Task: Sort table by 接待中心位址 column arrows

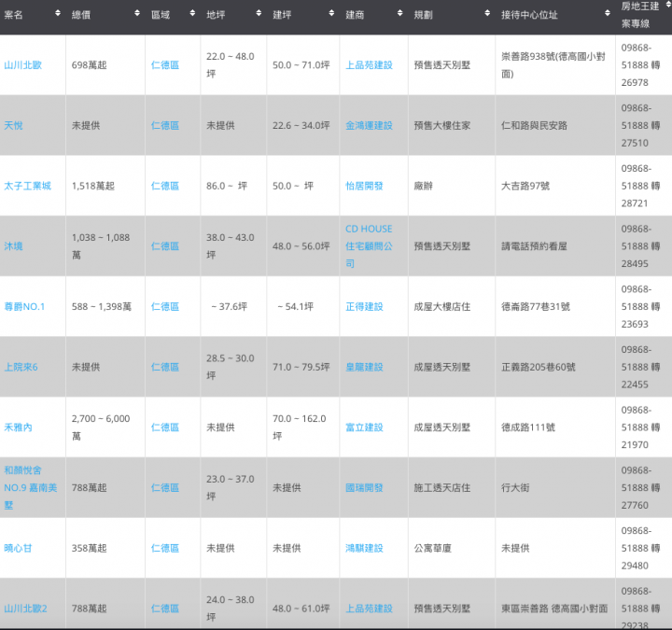Action: (x=608, y=13)
